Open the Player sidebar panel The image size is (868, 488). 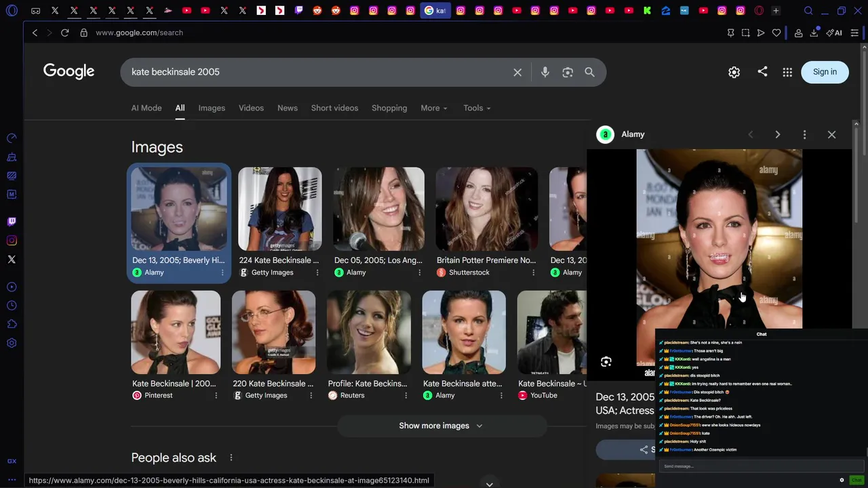pyautogui.click(x=12, y=287)
